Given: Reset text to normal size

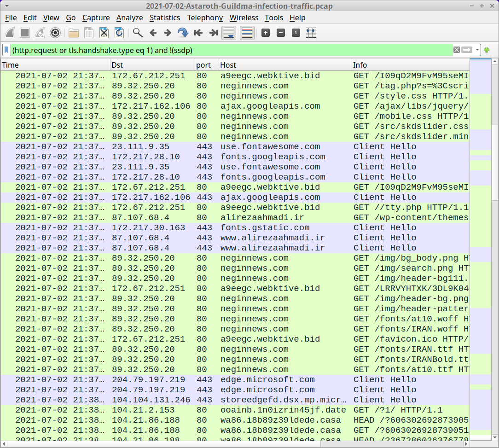Looking at the screenshot, I should 296,33.
